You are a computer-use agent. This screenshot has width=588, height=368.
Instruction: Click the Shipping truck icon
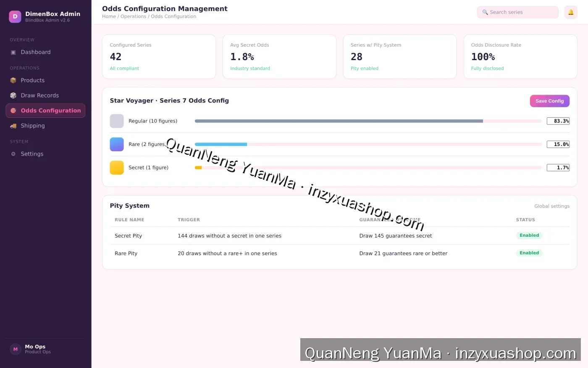click(13, 126)
